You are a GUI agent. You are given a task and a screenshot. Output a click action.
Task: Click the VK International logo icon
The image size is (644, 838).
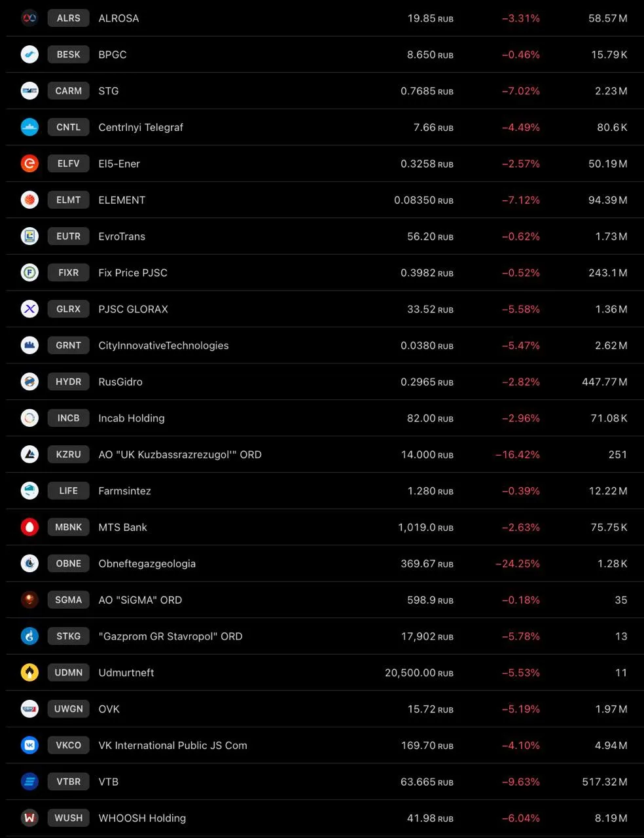[29, 745]
